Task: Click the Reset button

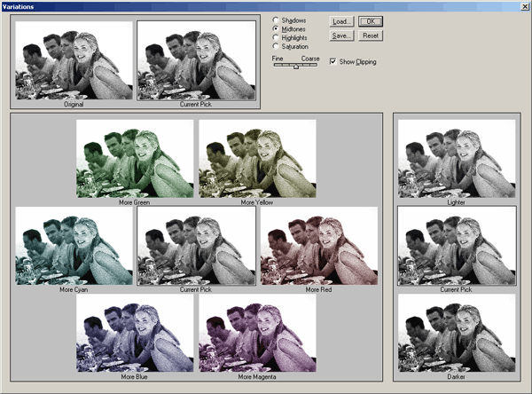Action: (371, 35)
